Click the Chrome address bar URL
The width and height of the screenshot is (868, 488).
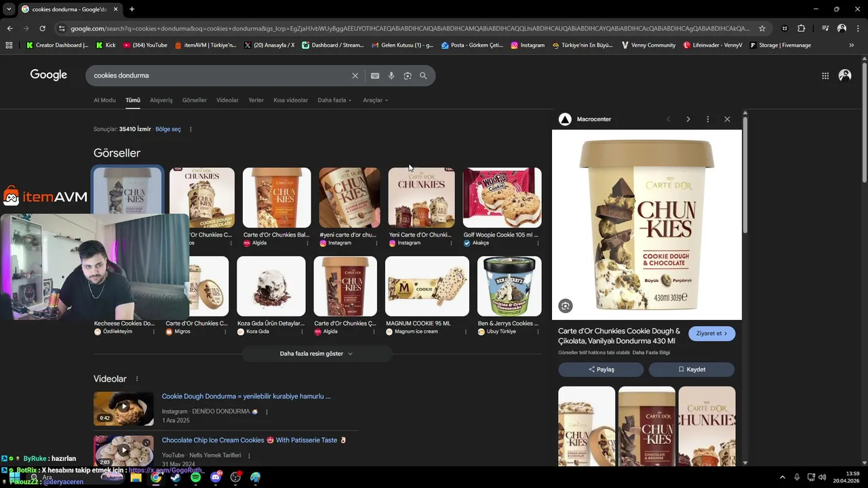pos(410,28)
